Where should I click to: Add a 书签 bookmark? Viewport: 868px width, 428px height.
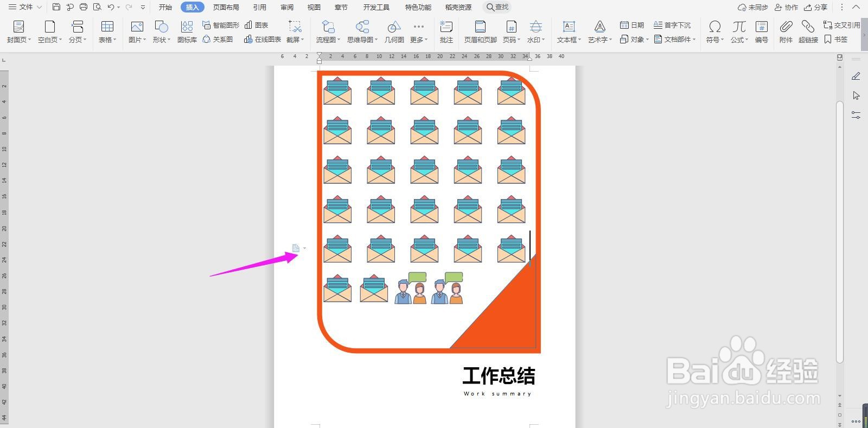tap(835, 39)
